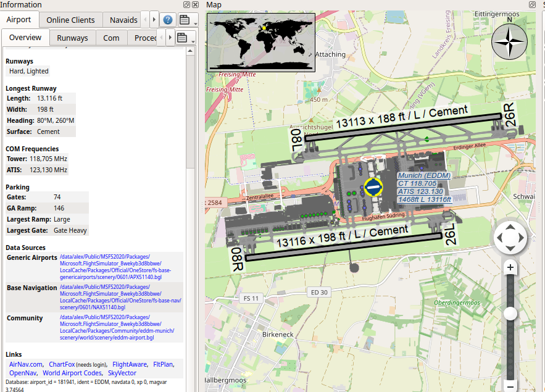This screenshot has height=392, width=545.
Task: Switch to the Online Clients tab
Action: pos(70,20)
